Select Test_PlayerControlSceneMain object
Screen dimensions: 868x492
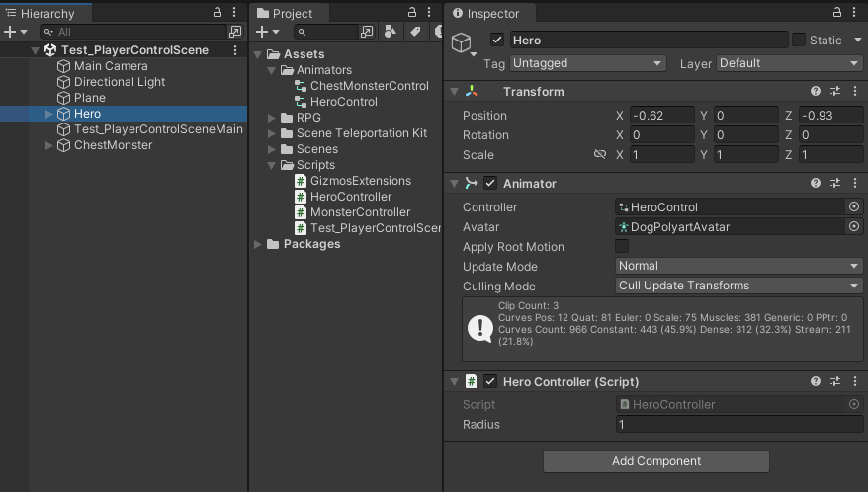(158, 129)
